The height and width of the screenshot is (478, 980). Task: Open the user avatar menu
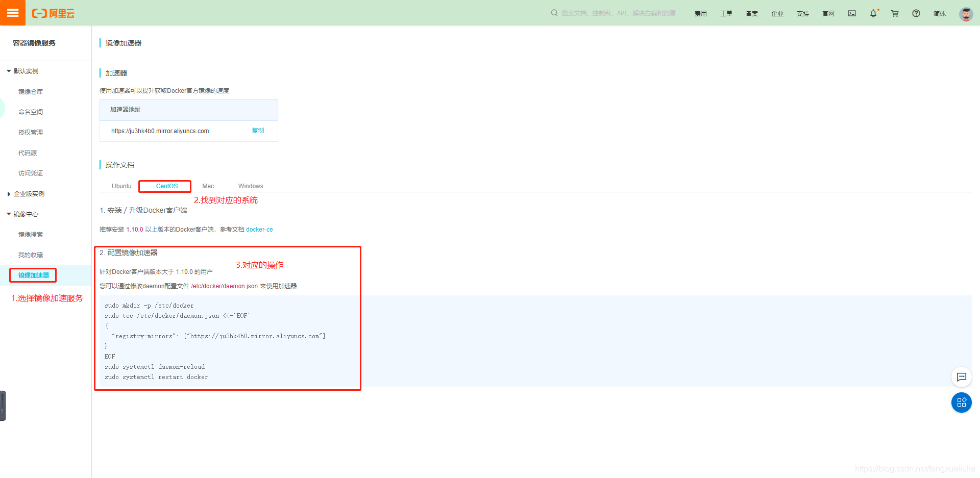click(966, 14)
